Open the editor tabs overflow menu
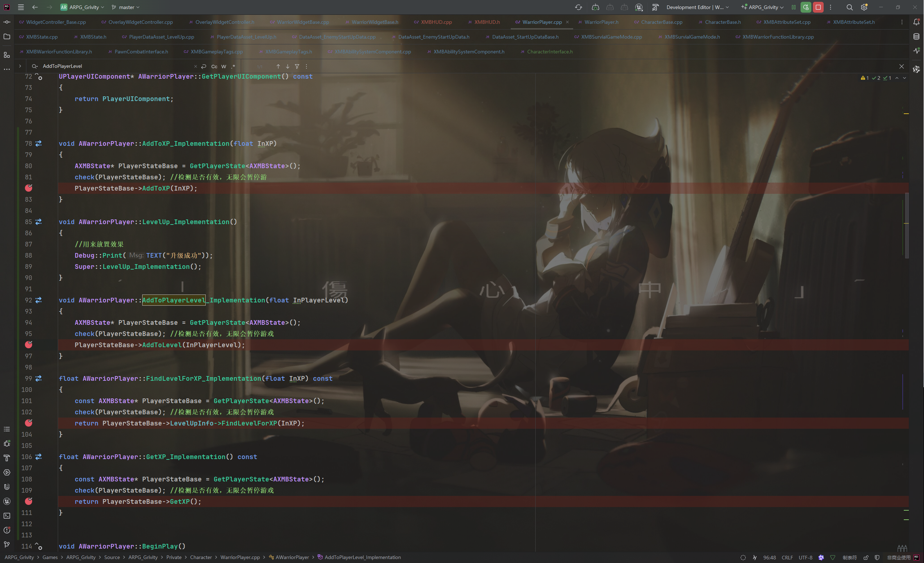The height and width of the screenshot is (563, 924). (x=902, y=22)
